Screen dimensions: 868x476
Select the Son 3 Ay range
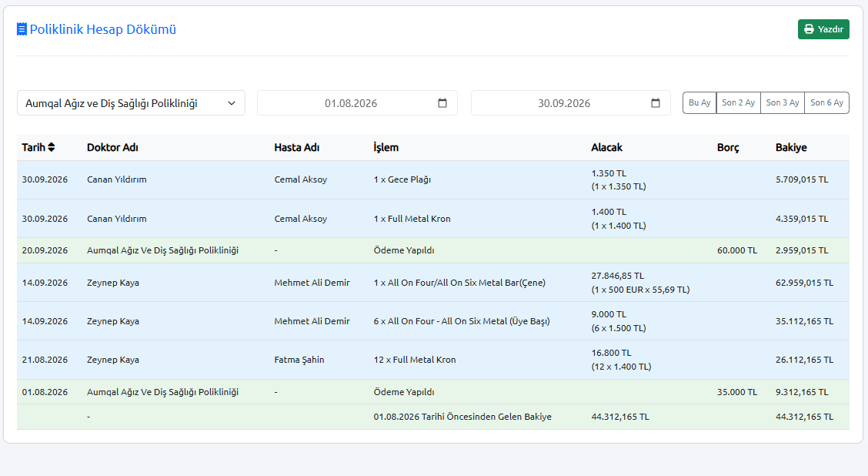[x=783, y=103]
